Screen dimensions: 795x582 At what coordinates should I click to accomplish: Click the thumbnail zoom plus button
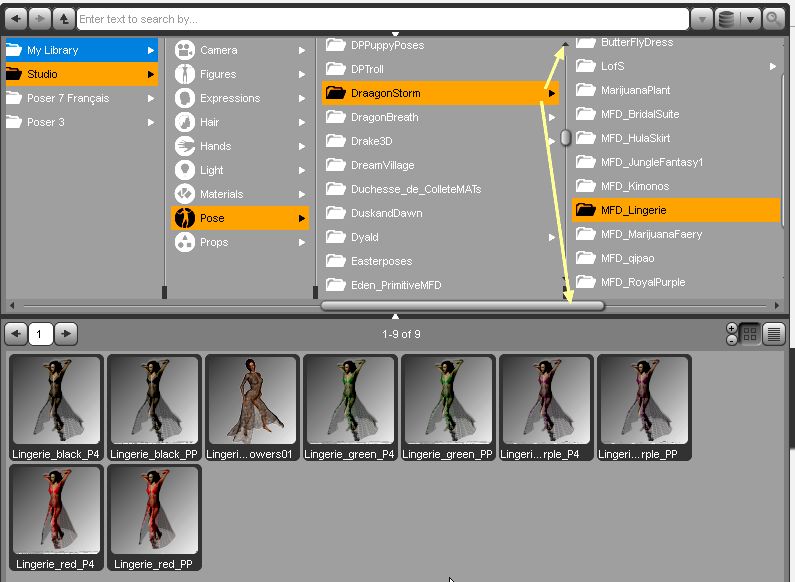pos(731,329)
